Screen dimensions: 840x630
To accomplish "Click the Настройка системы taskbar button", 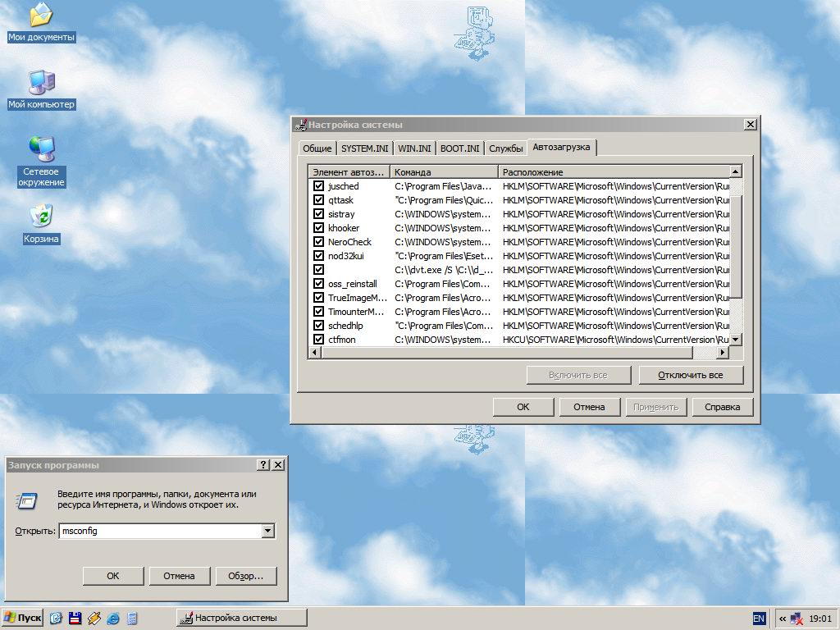I will tap(242, 618).
